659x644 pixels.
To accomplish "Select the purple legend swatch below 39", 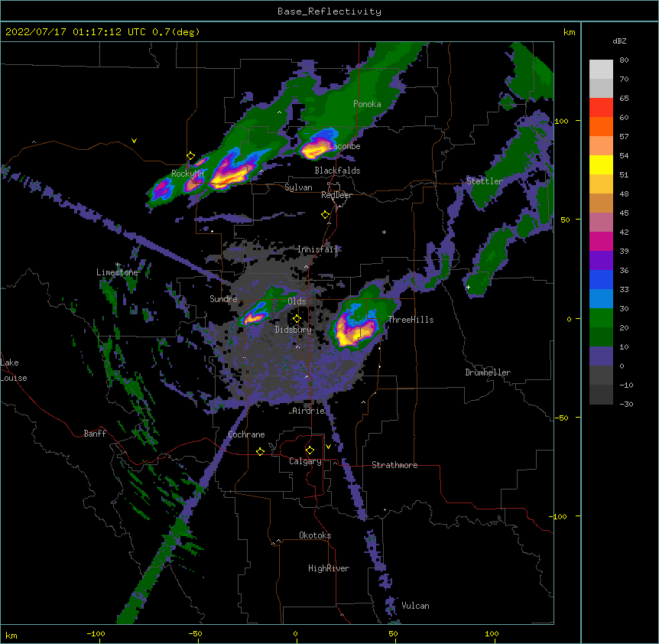I will point(601,261).
